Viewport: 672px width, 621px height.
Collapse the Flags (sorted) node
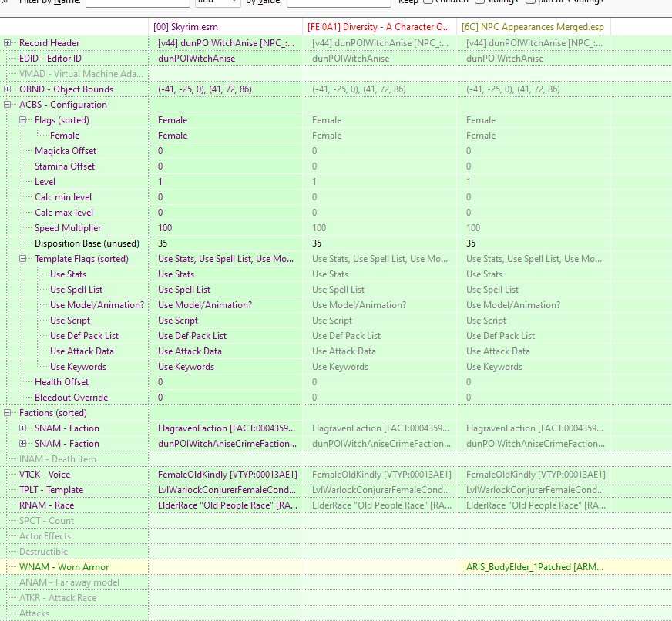22,120
